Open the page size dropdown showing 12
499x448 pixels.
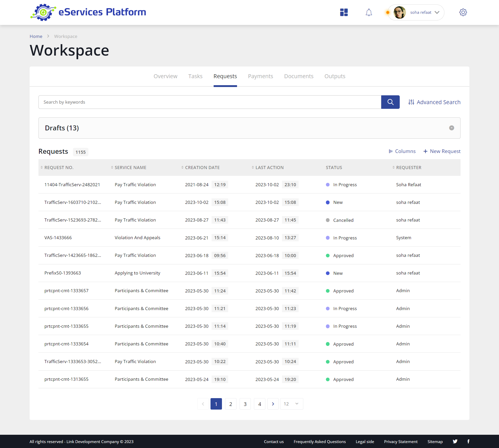[291, 404]
